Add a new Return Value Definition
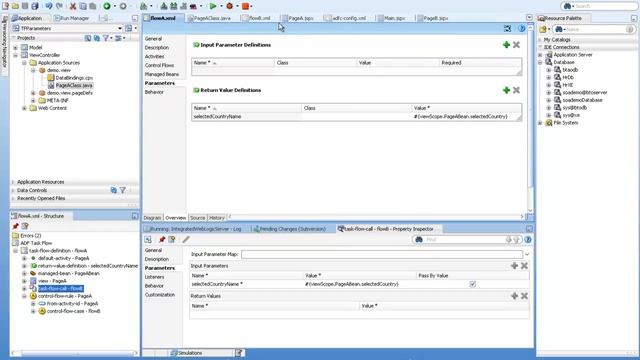 (506, 90)
